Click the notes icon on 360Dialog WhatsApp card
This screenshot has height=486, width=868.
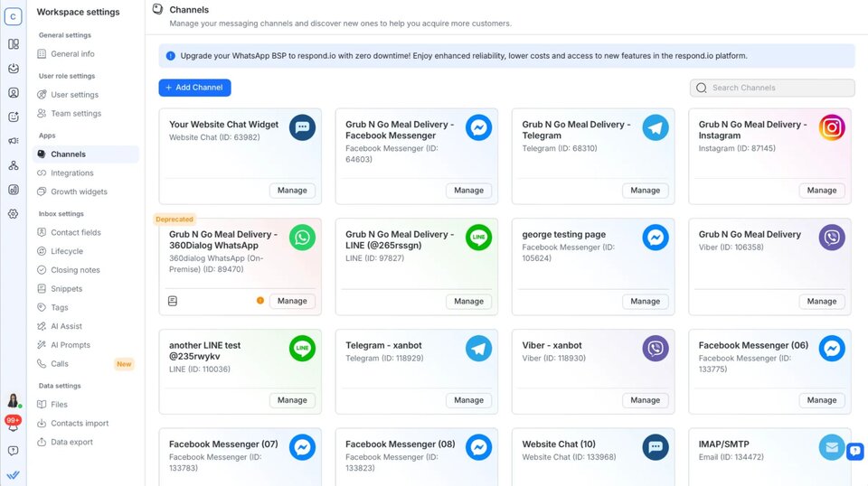[173, 301]
